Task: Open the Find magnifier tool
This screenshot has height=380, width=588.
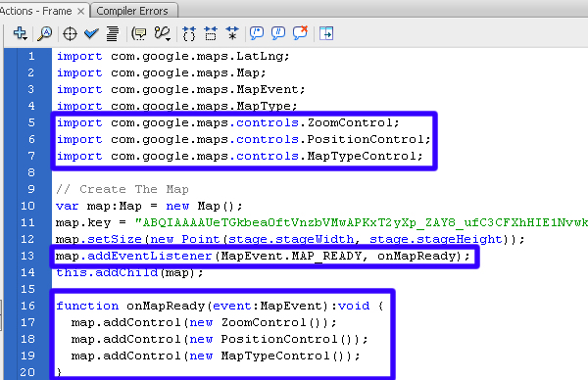Action: (x=45, y=33)
